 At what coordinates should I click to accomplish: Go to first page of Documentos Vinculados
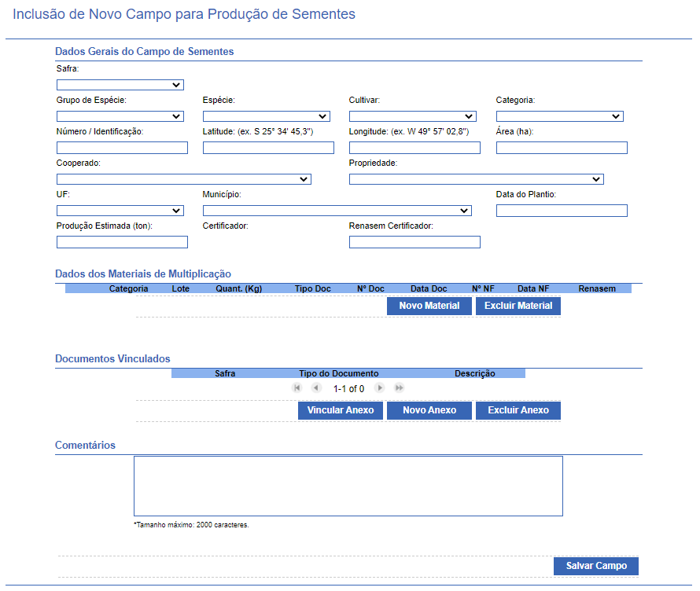(x=297, y=387)
